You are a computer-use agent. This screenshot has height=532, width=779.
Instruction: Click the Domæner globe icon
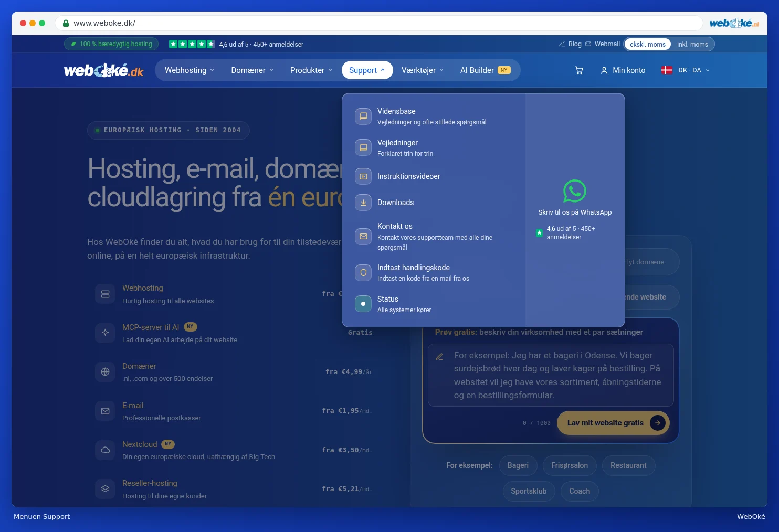(105, 372)
